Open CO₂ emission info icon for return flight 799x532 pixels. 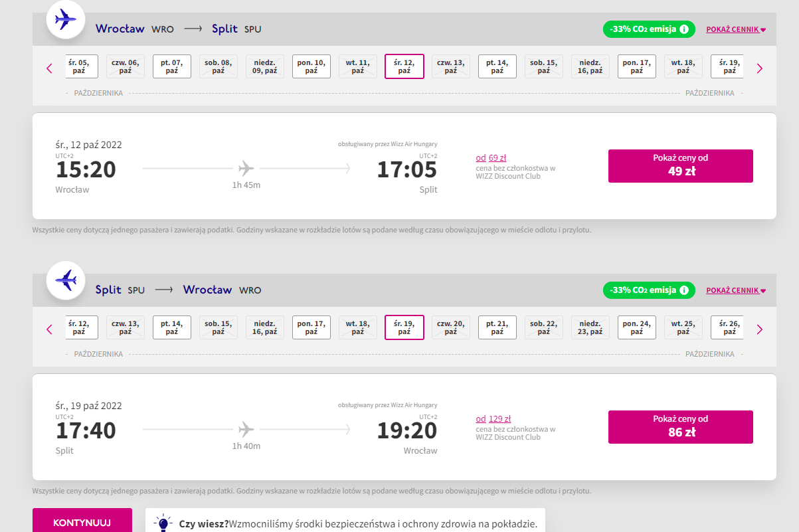pos(685,290)
